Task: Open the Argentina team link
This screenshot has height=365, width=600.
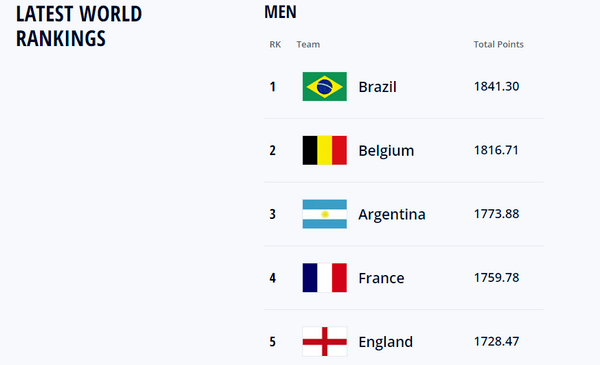Action: [392, 215]
